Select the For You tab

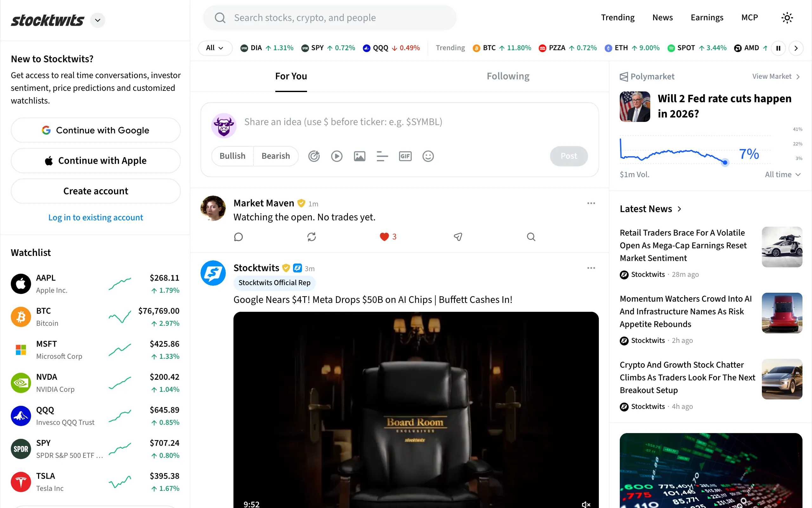(x=291, y=76)
